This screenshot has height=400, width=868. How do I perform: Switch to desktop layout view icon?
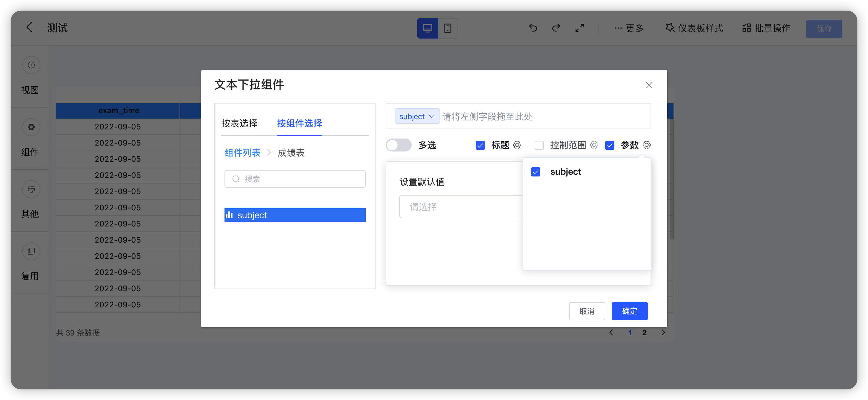(428, 28)
